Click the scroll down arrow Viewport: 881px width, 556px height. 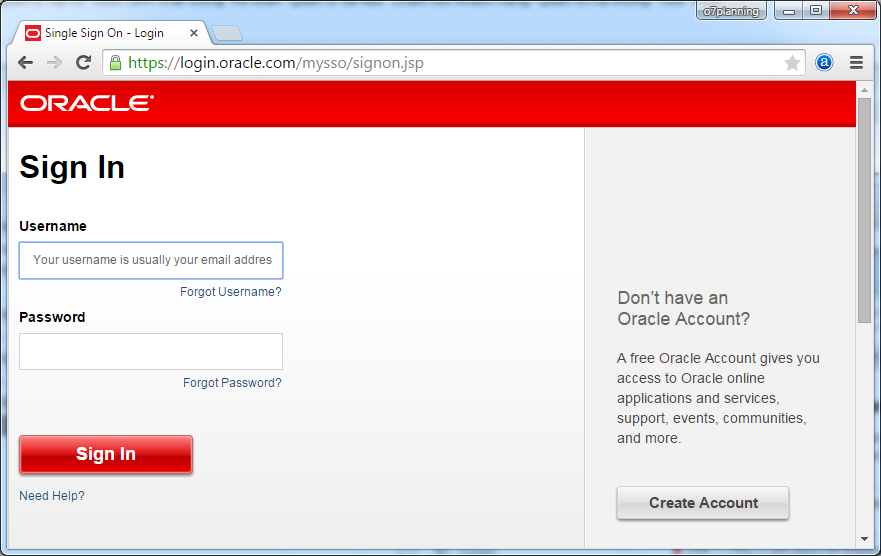click(x=864, y=539)
